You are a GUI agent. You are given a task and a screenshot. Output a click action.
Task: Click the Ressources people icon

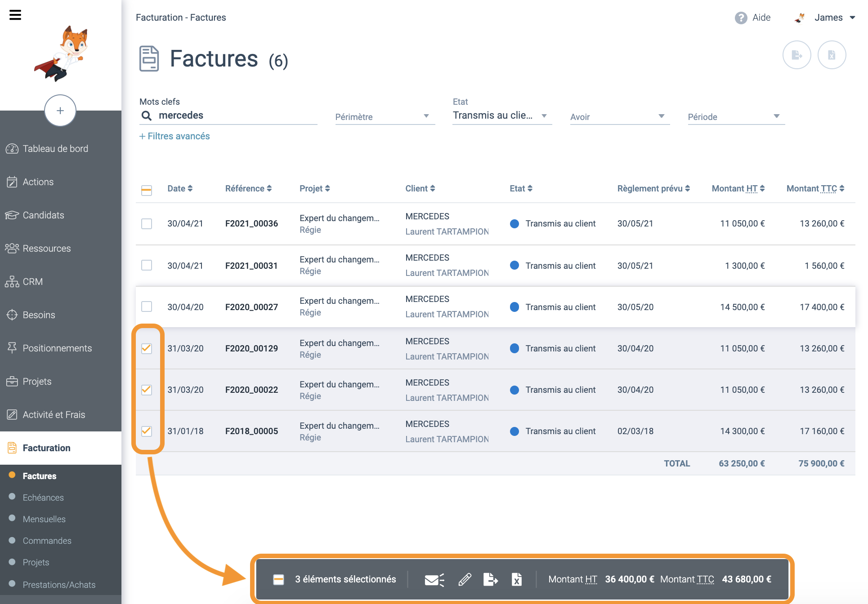(x=12, y=249)
